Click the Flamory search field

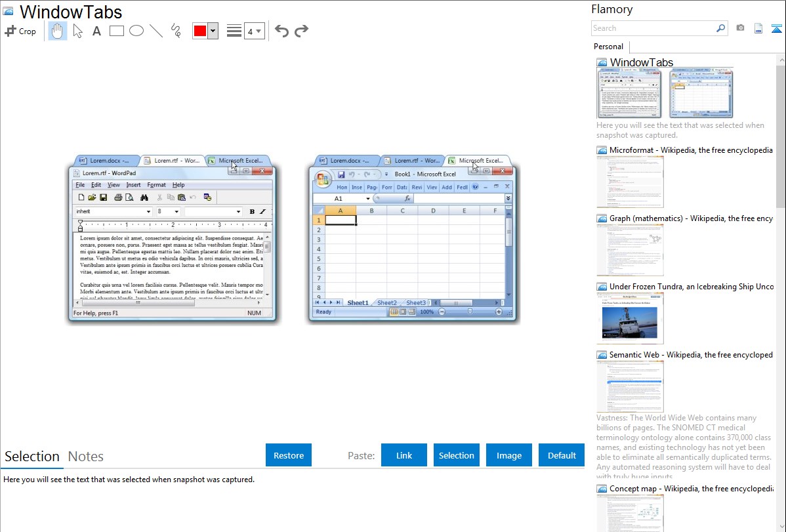[x=653, y=28]
